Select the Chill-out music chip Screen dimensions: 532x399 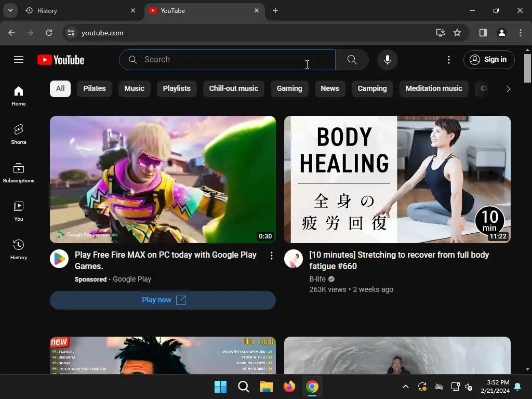pos(234,89)
